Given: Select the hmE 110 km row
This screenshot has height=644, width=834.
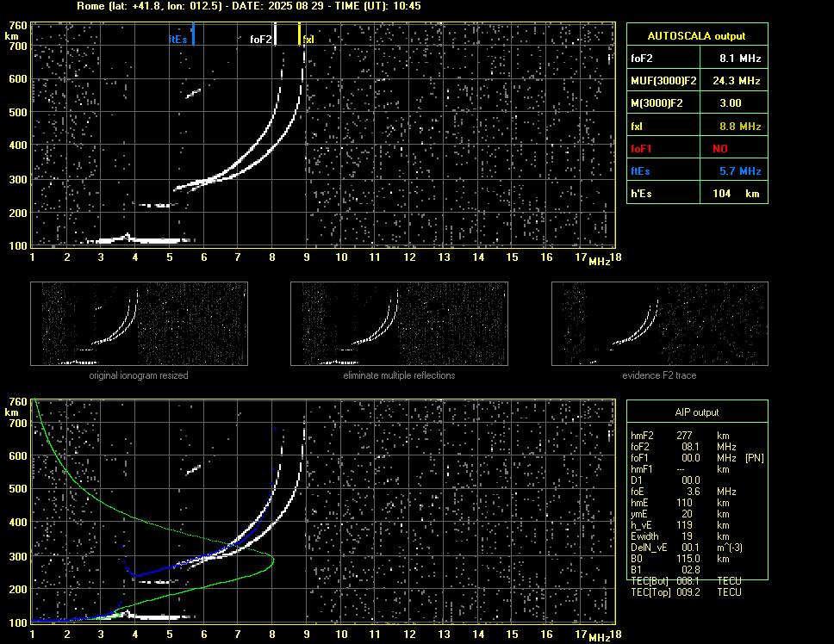Looking at the screenshot, I should 680,503.
